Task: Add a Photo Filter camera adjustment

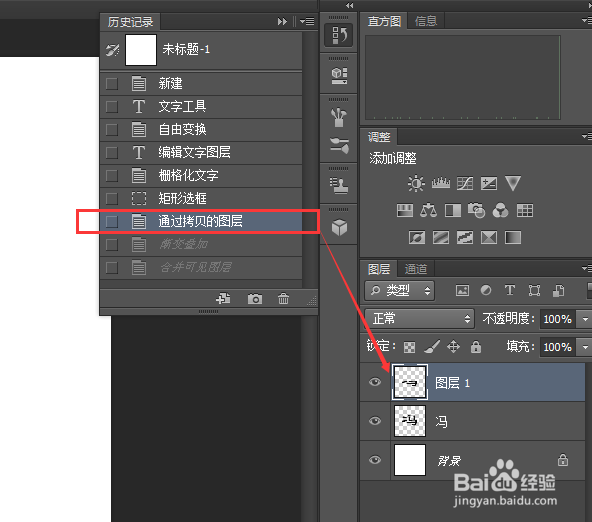Action: click(476, 210)
